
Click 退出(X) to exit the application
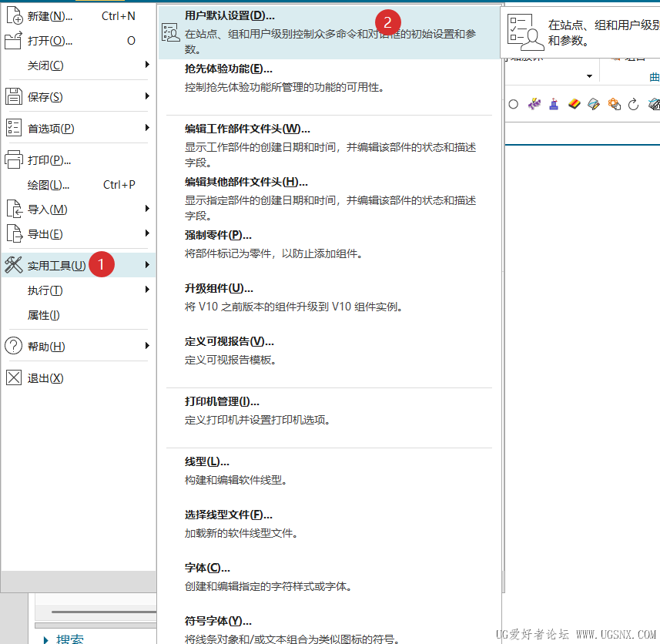click(79, 378)
